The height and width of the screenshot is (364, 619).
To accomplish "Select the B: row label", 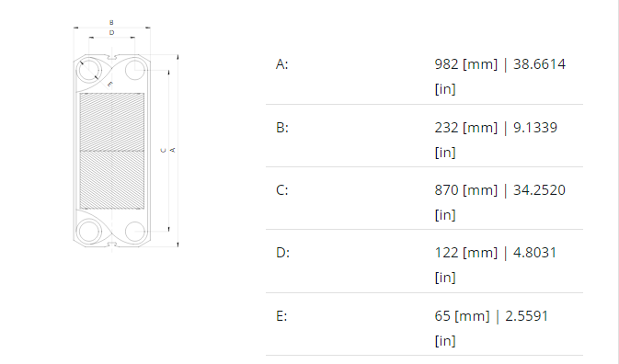I will tap(281, 128).
